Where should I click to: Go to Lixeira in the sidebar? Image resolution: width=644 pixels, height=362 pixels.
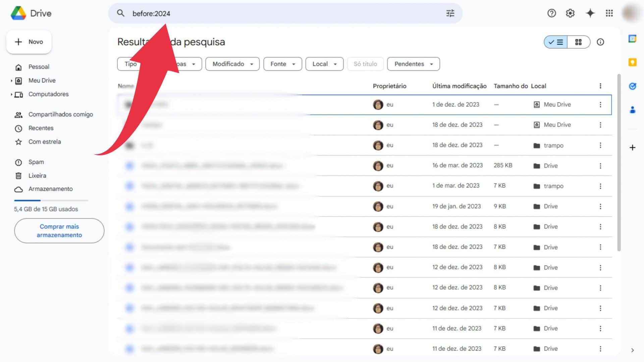pos(37,175)
